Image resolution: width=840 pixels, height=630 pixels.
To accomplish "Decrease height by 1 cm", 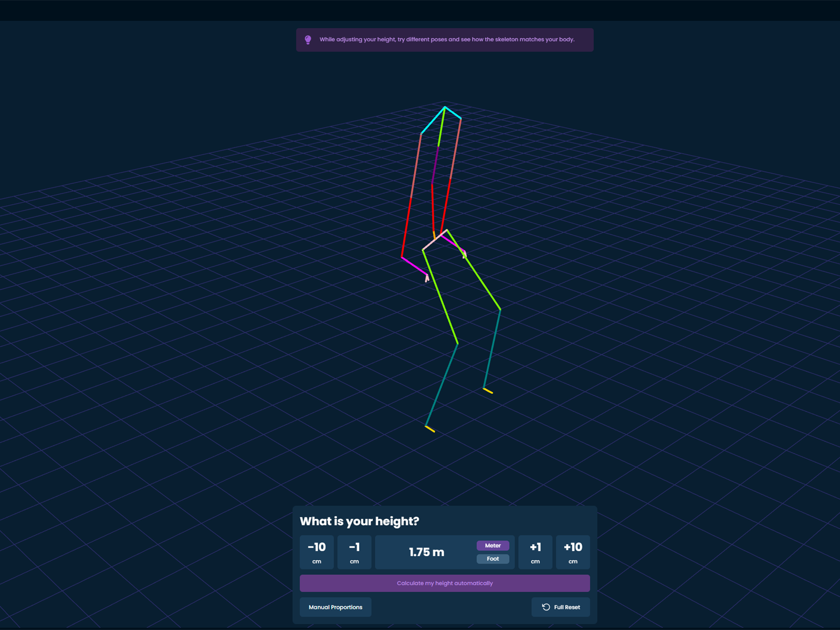I will click(354, 552).
